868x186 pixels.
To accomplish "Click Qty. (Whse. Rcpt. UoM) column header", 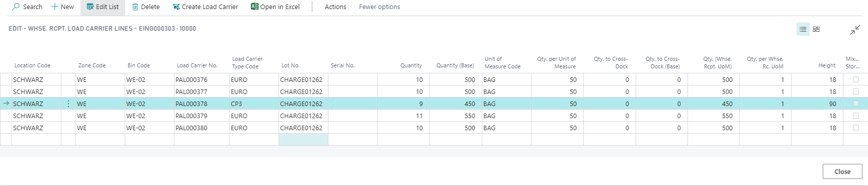I will [x=717, y=62].
